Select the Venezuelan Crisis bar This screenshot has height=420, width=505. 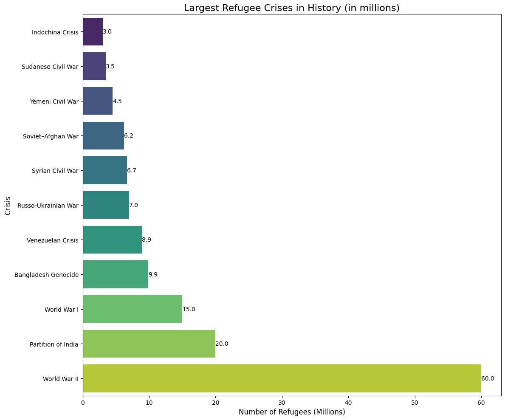click(112, 240)
